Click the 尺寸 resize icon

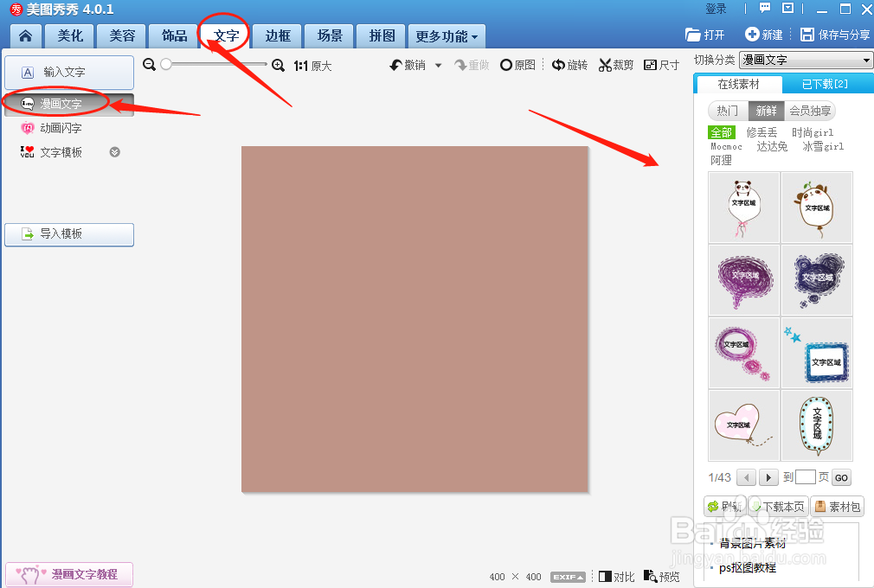650,65
